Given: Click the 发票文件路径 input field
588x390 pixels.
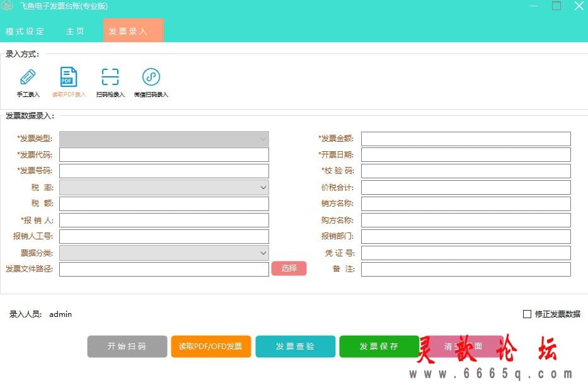Looking at the screenshot, I should point(164,269).
